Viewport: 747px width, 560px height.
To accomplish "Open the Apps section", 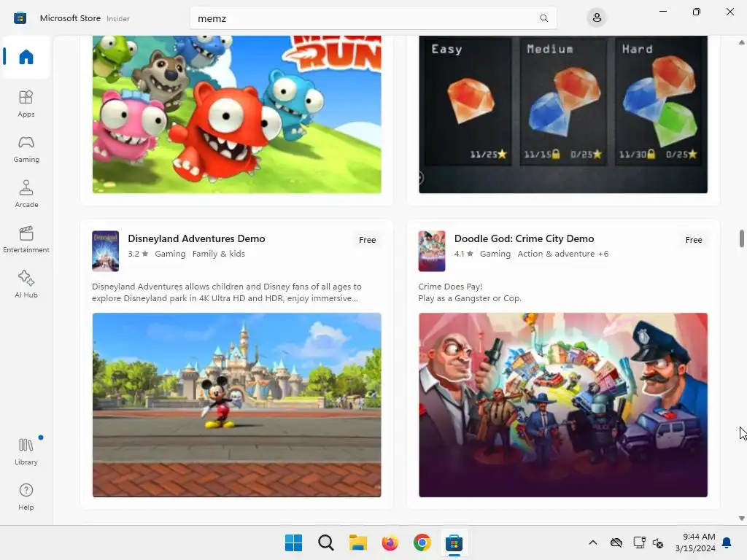I will [x=26, y=104].
